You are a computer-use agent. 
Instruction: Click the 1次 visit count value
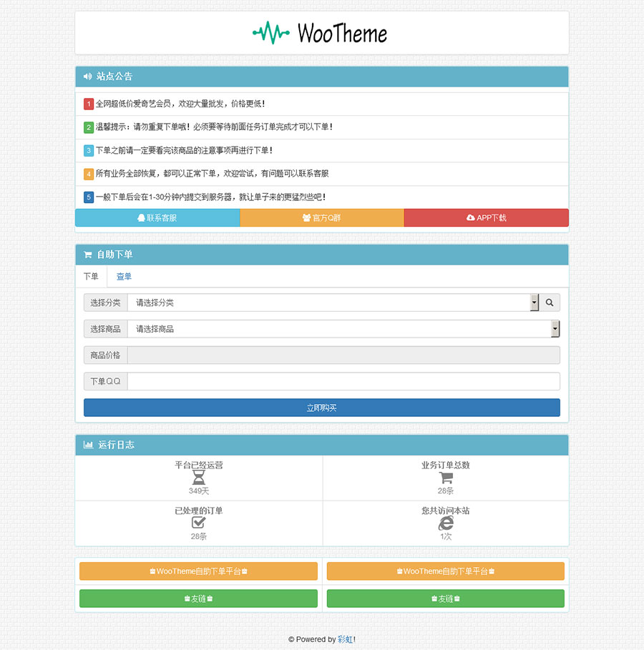click(x=446, y=536)
